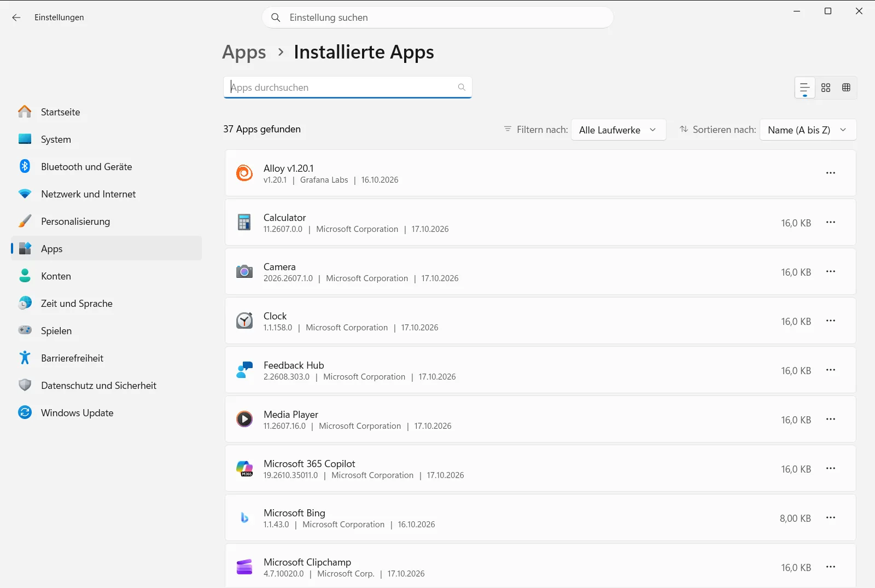Open Barrierefreiheit settings
This screenshot has width=875, height=588.
coord(106,358)
